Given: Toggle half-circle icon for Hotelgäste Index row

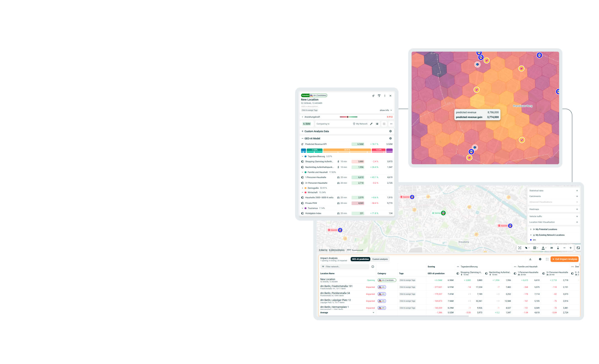Looking at the screenshot, I should coord(303,213).
